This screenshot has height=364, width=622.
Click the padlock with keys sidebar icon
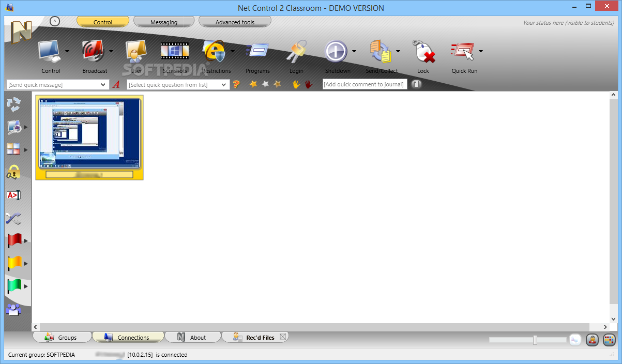pos(13,172)
